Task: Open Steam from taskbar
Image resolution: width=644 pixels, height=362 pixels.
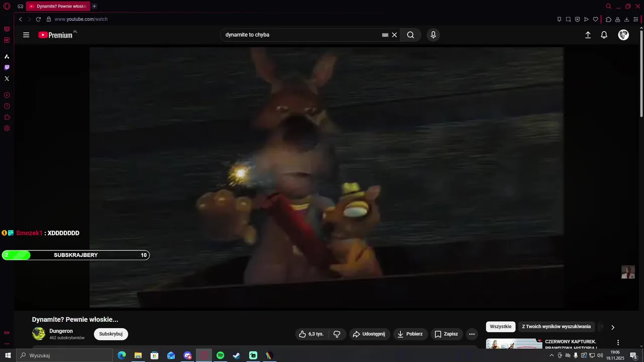Action: click(236, 355)
